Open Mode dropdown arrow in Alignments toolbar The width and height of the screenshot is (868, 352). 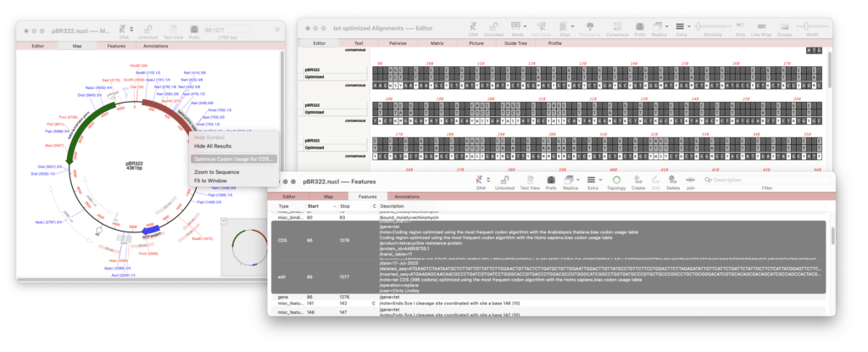(x=524, y=26)
